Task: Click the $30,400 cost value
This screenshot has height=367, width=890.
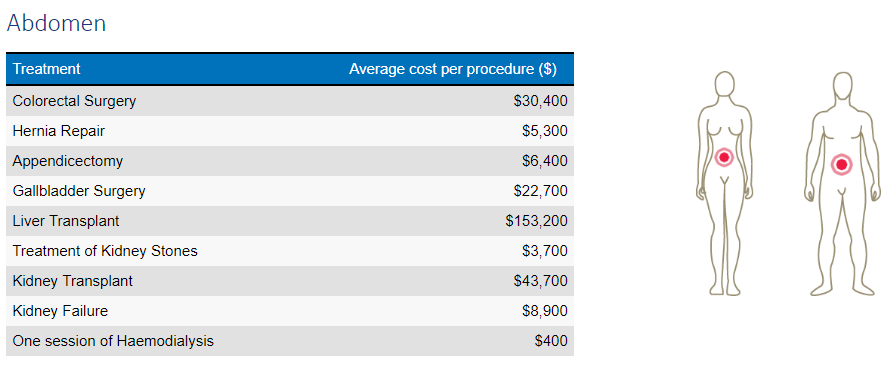Action: pyautogui.click(x=540, y=101)
